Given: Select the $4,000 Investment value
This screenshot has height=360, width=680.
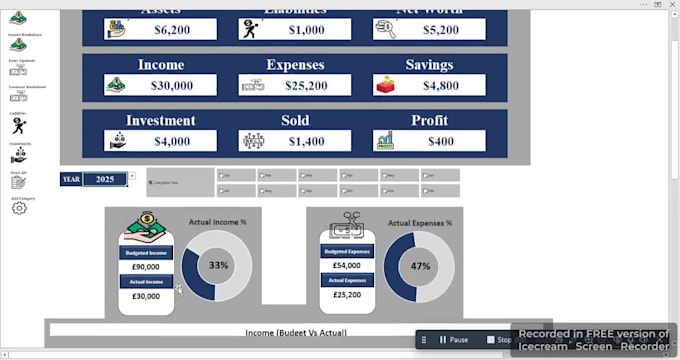Looking at the screenshot, I should pyautogui.click(x=172, y=141).
